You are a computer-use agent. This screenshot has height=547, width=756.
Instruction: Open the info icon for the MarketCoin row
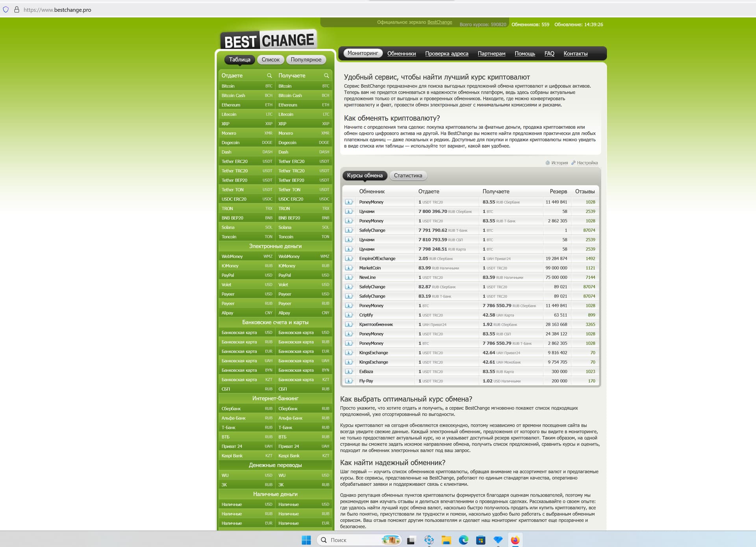tap(349, 268)
